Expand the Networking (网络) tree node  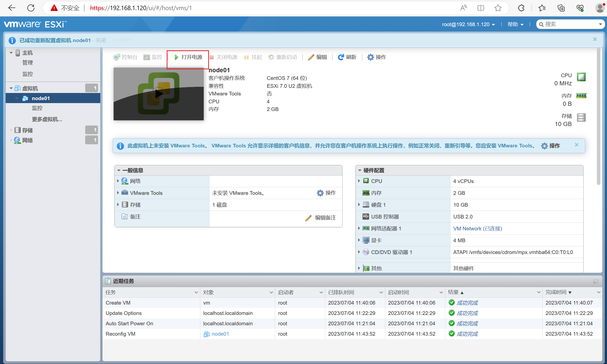11,140
